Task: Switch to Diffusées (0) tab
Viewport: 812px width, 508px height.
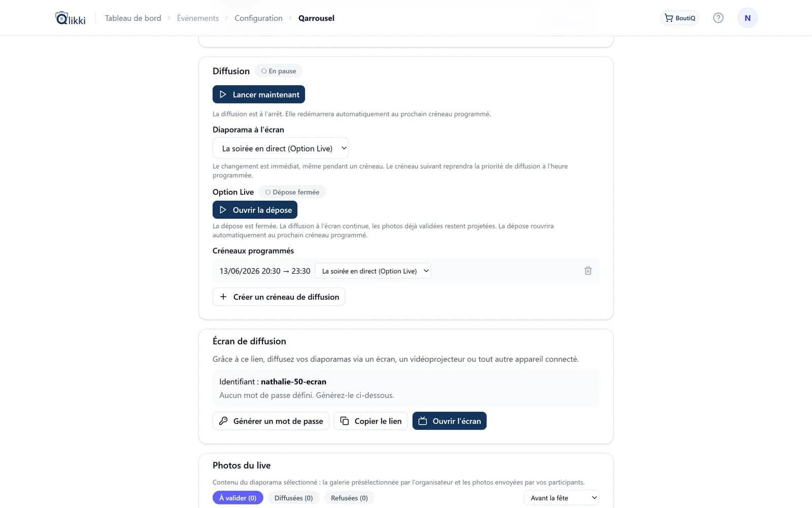Action: coord(293,498)
